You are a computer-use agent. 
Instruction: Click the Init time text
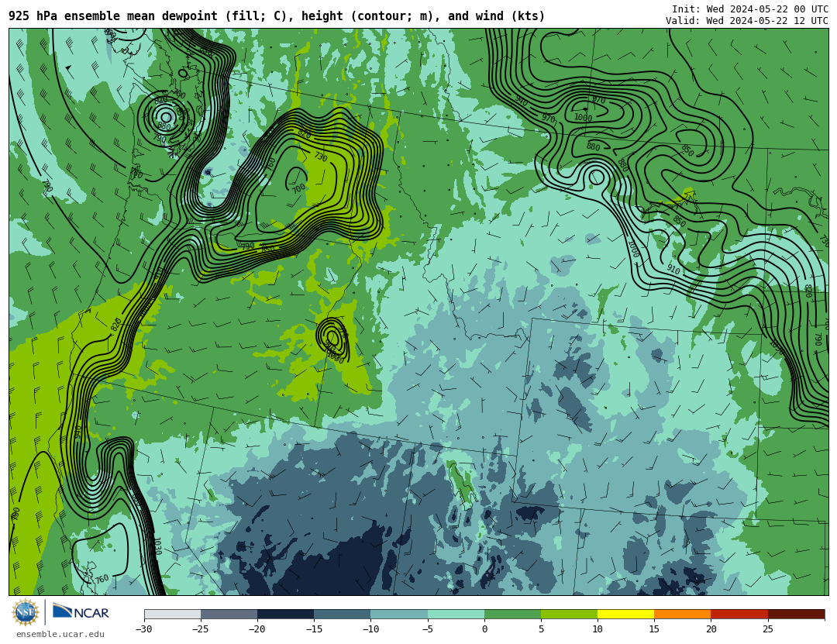coord(750,9)
